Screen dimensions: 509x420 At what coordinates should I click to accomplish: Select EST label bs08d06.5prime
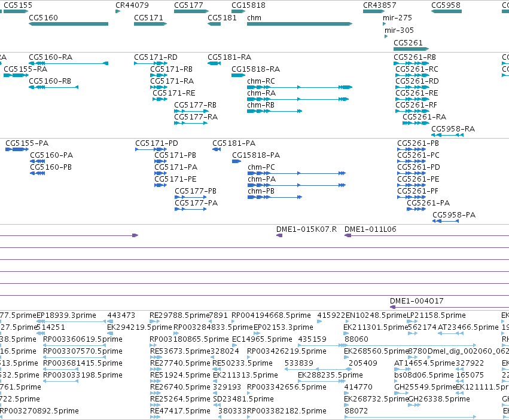424,375
